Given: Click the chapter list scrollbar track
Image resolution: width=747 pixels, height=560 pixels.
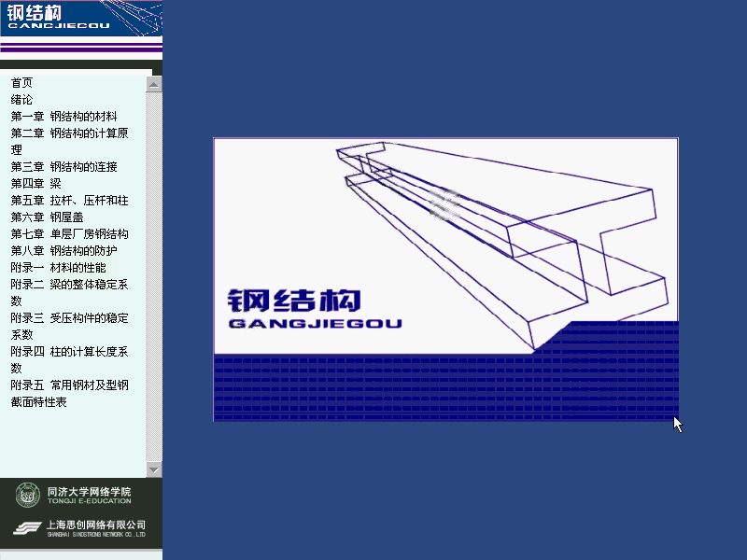Looking at the screenshot, I should [x=154, y=277].
